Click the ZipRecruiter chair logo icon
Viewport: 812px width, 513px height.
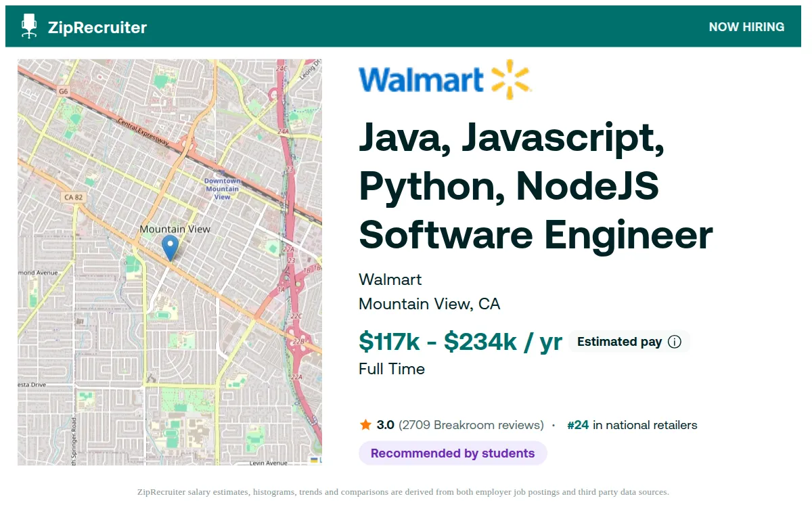[x=29, y=26]
